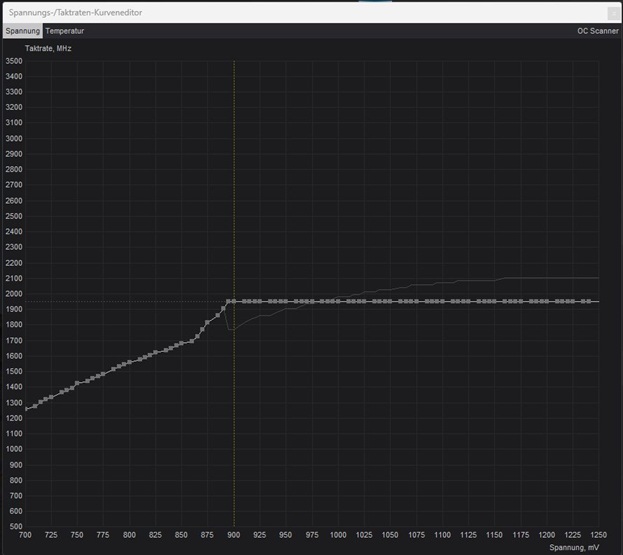The image size is (623, 555).
Task: Click the 3500 value on frequency axis
Action: (13, 61)
